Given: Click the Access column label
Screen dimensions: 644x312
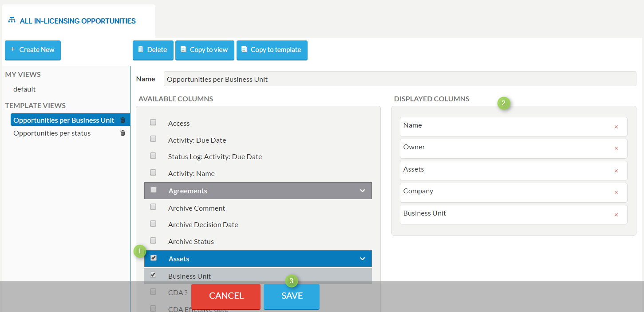Looking at the screenshot, I should tap(179, 123).
